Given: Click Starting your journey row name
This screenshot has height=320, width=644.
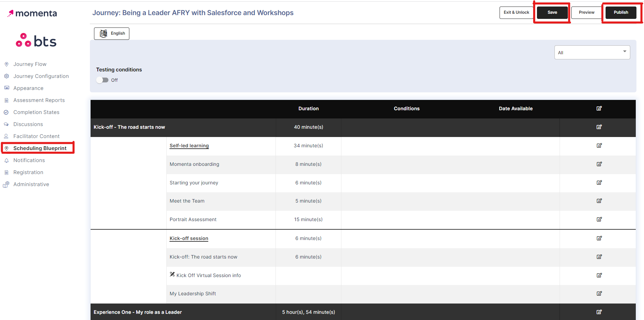Looking at the screenshot, I should pos(194,183).
